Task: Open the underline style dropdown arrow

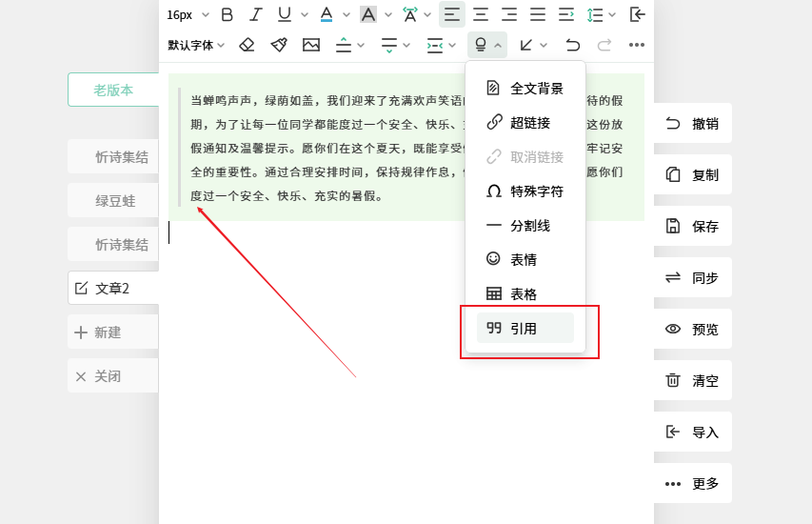Action: coord(305,15)
